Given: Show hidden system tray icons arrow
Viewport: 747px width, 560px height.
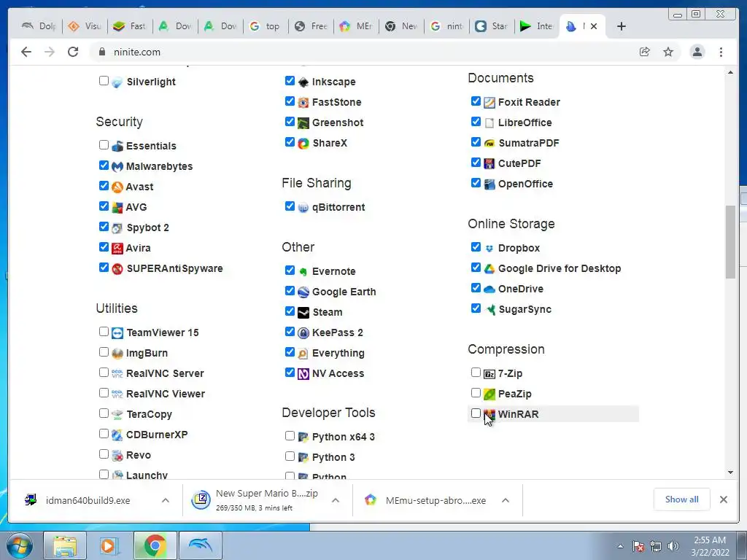Looking at the screenshot, I should 620,546.
